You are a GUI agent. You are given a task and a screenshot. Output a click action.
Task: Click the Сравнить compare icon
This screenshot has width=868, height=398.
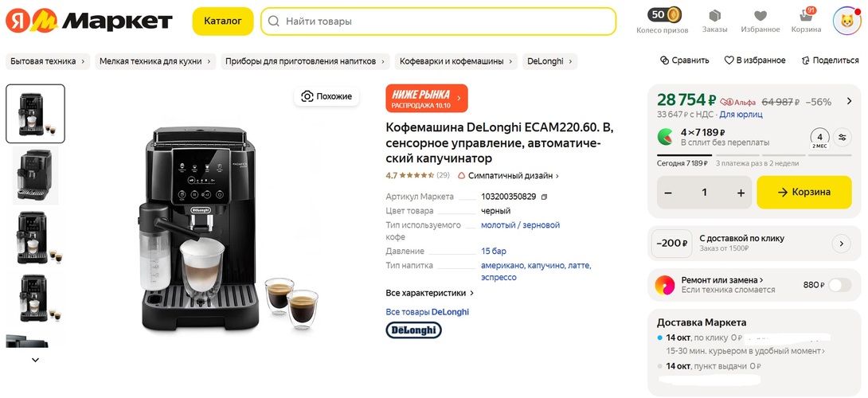tap(684, 60)
